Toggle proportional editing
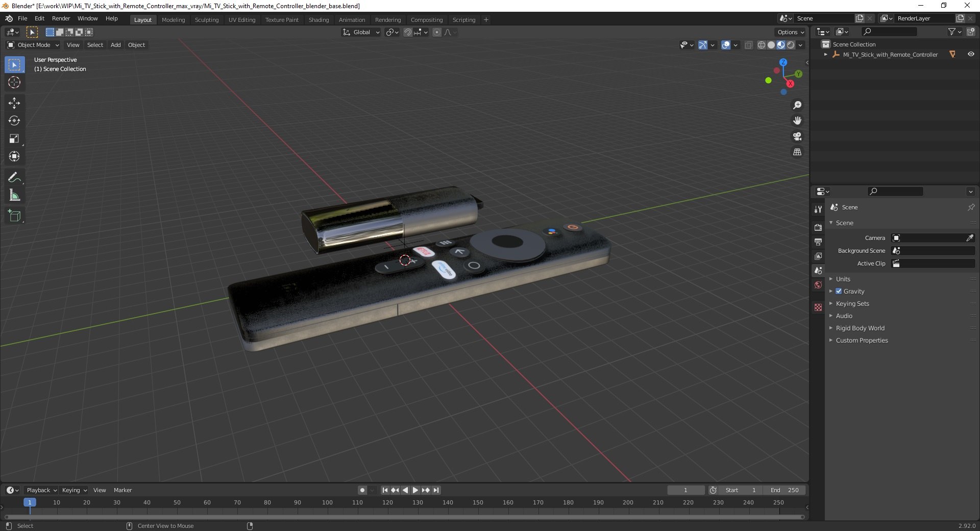The width and height of the screenshot is (980, 531). point(437,32)
